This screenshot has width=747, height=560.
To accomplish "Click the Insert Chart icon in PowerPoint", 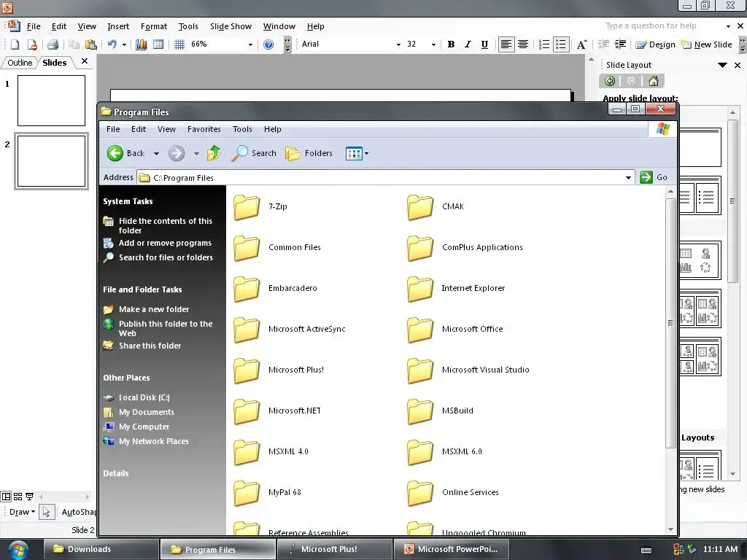I will [x=142, y=44].
